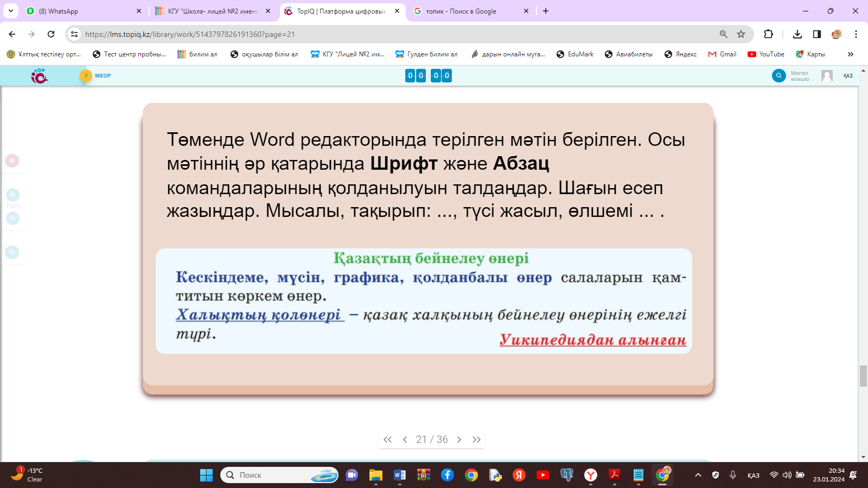868x488 pixels.
Task: Go forward in browser history
Action: pos(31,34)
